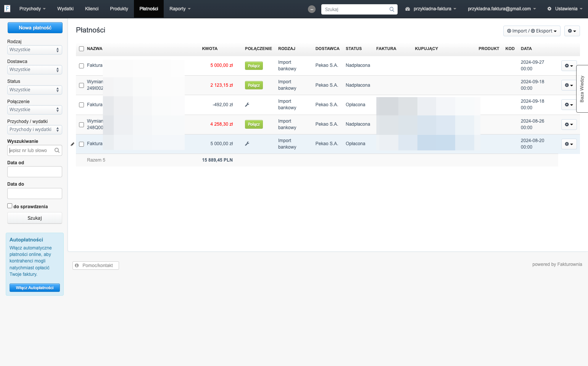Screen dimensions: 588x366
Task: Open gear menu for 2 123,15 zł payment
Action: tap(569, 85)
